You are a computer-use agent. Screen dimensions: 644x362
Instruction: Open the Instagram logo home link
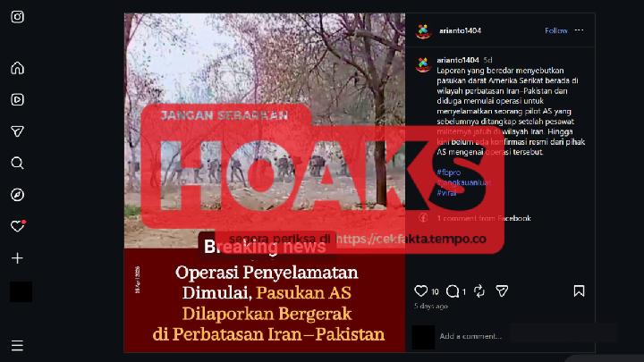17,17
